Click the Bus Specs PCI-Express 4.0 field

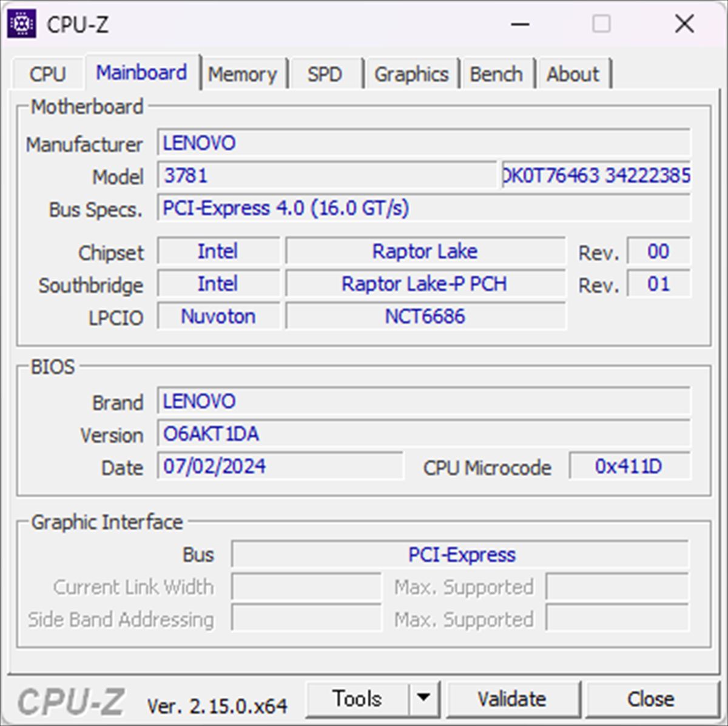pyautogui.click(x=423, y=209)
